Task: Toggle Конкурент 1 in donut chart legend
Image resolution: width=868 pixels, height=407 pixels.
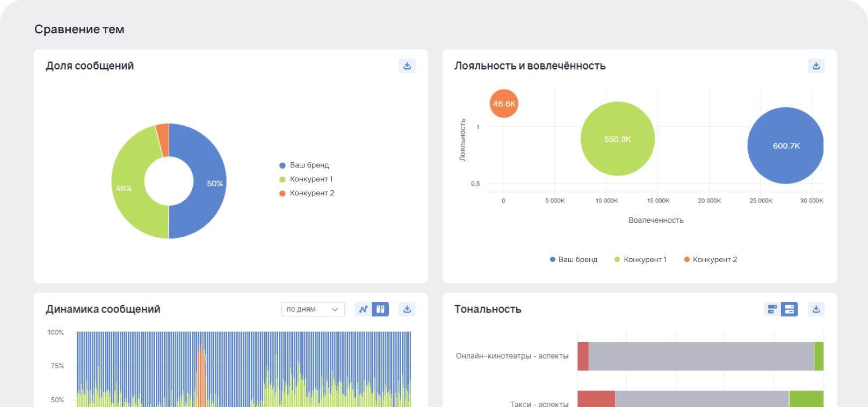Action: point(306,179)
